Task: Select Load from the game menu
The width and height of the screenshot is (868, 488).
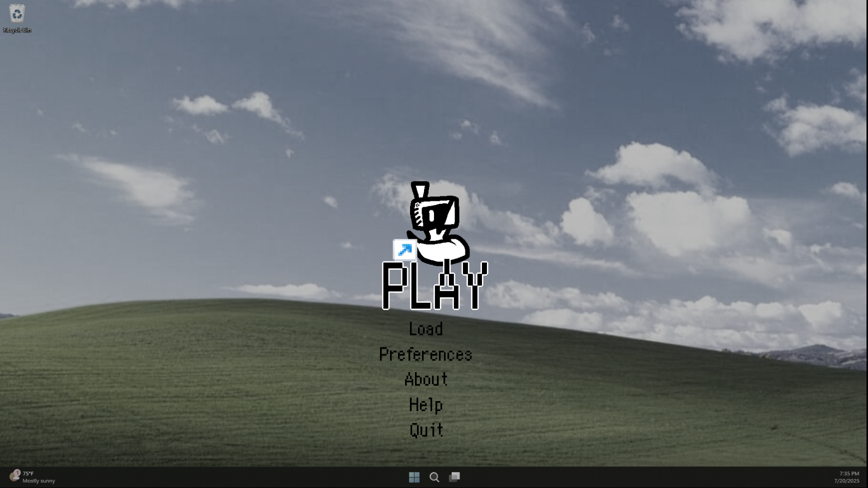Action: [x=426, y=329]
